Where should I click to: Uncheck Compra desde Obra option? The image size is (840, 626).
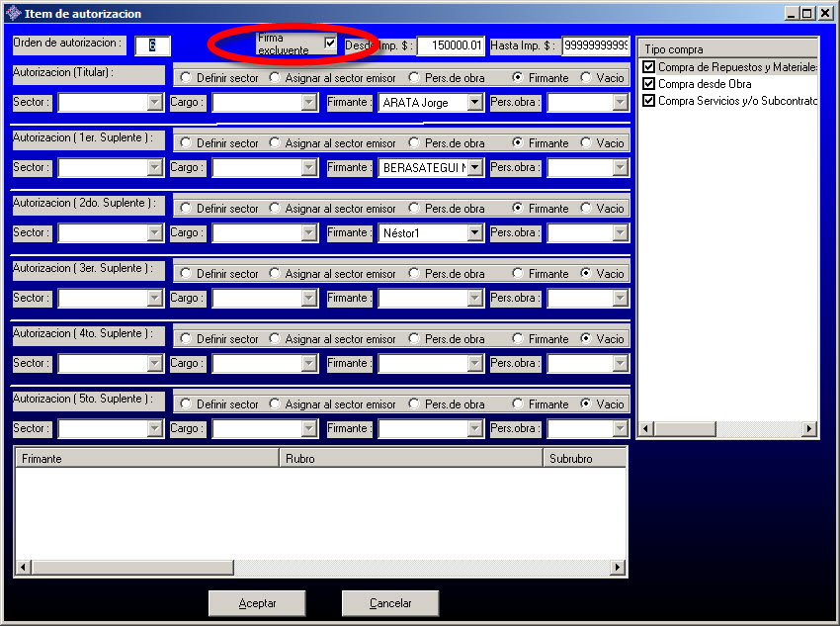click(649, 84)
